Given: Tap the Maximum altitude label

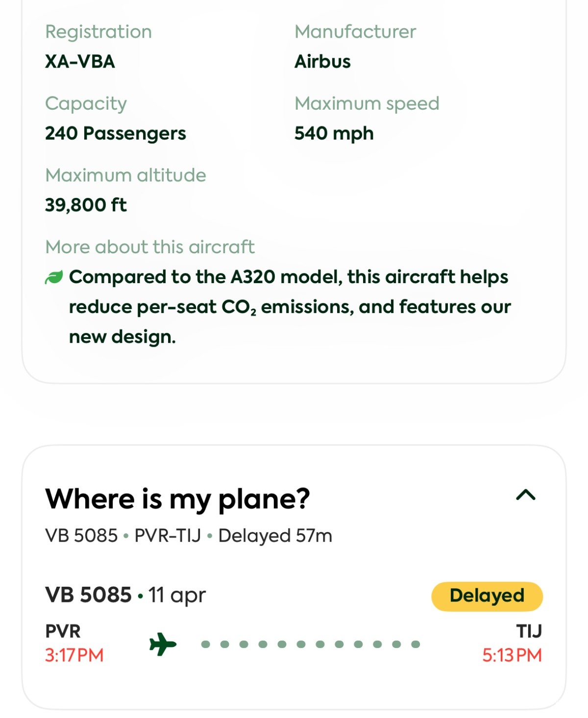Looking at the screenshot, I should (x=125, y=175).
